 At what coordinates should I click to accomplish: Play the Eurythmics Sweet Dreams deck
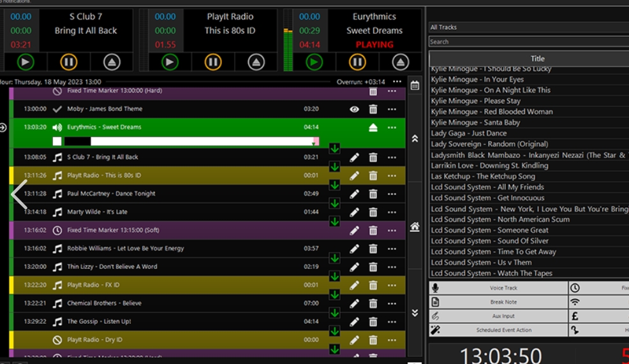(314, 62)
